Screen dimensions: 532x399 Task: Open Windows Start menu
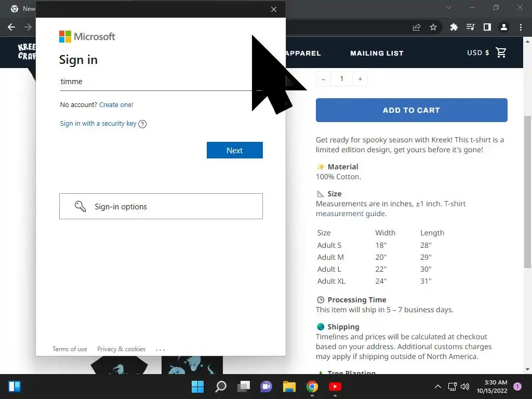[x=197, y=387]
